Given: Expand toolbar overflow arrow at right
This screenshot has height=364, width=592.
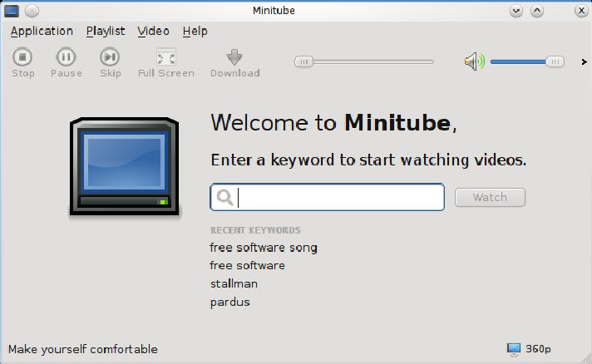Looking at the screenshot, I should [x=584, y=61].
